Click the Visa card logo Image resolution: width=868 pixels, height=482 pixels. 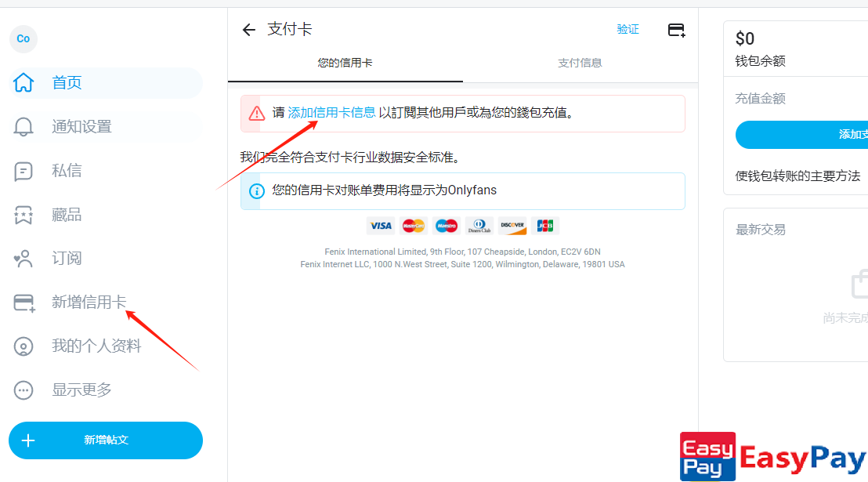point(381,226)
